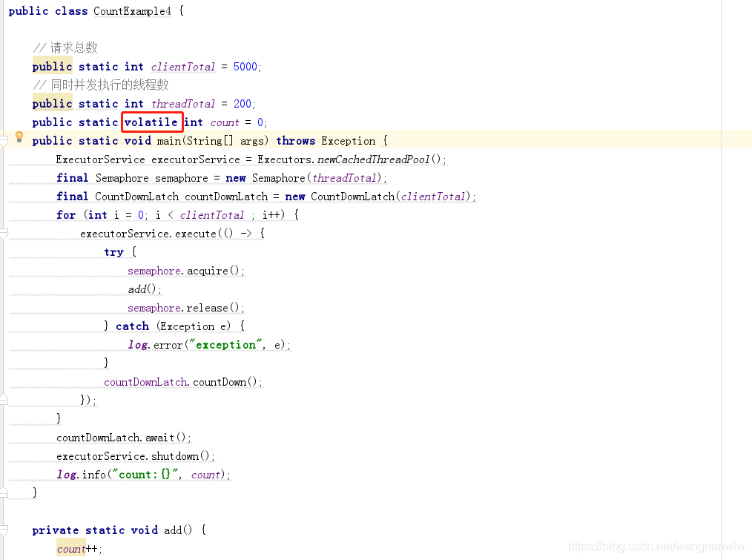Click 'semaphore.release()' statement
The height and width of the screenshot is (560, 752).
pos(186,308)
